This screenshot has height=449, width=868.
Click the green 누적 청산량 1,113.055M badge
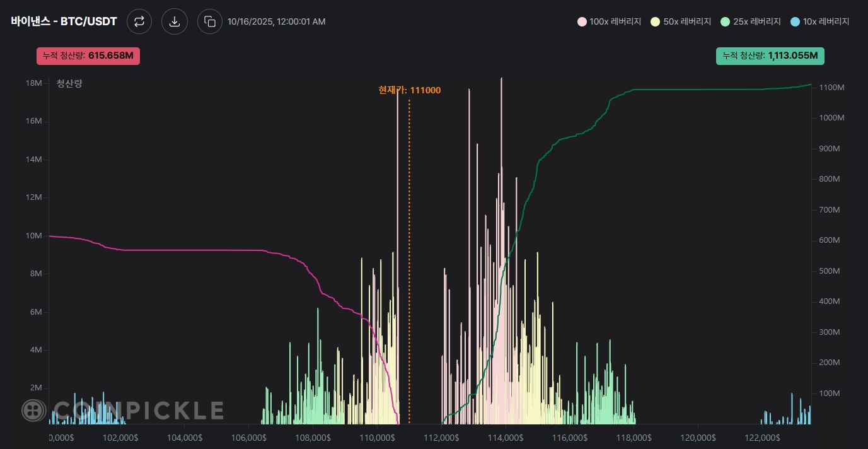tap(770, 55)
